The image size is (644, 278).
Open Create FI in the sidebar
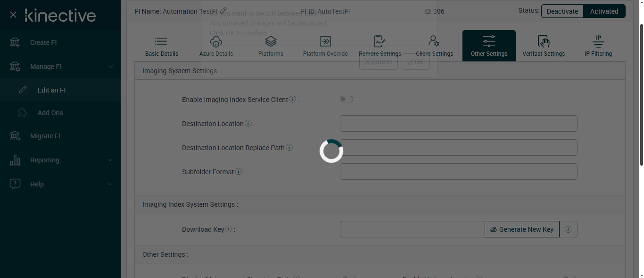pyautogui.click(x=43, y=42)
